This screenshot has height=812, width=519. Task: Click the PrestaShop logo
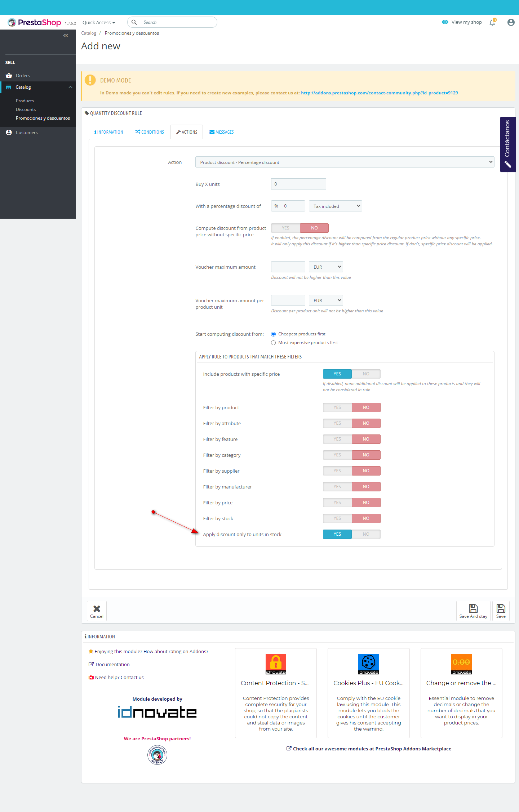pyautogui.click(x=34, y=22)
